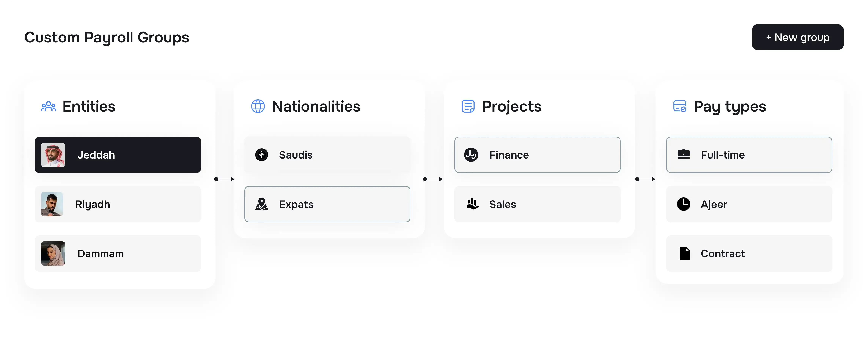Click the briefcase icon beside Full-time
Image resolution: width=868 pixels, height=343 pixels.
point(683,155)
